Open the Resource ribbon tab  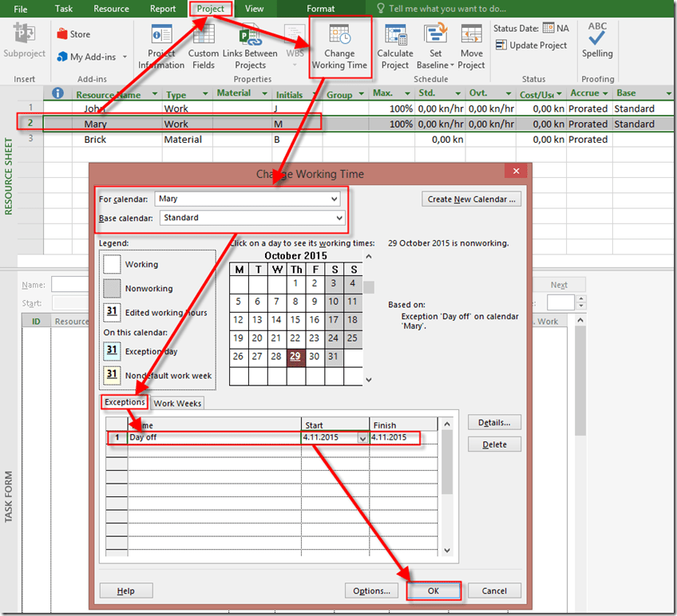pos(111,9)
